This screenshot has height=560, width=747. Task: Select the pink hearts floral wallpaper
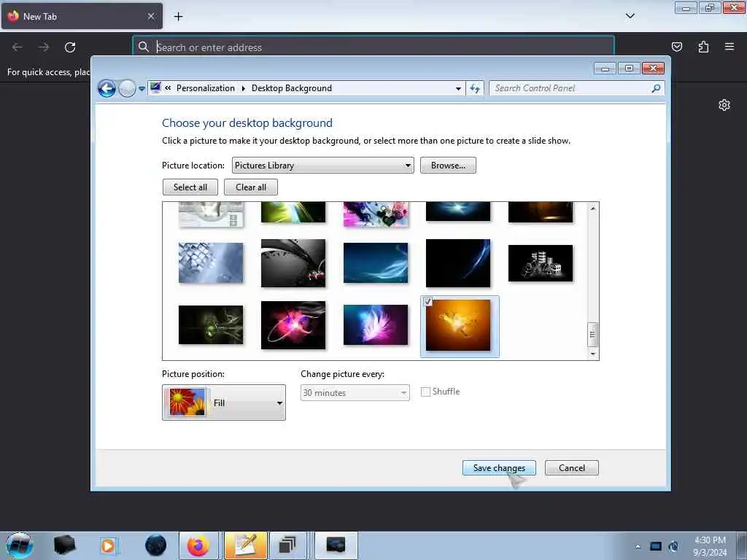point(376,214)
